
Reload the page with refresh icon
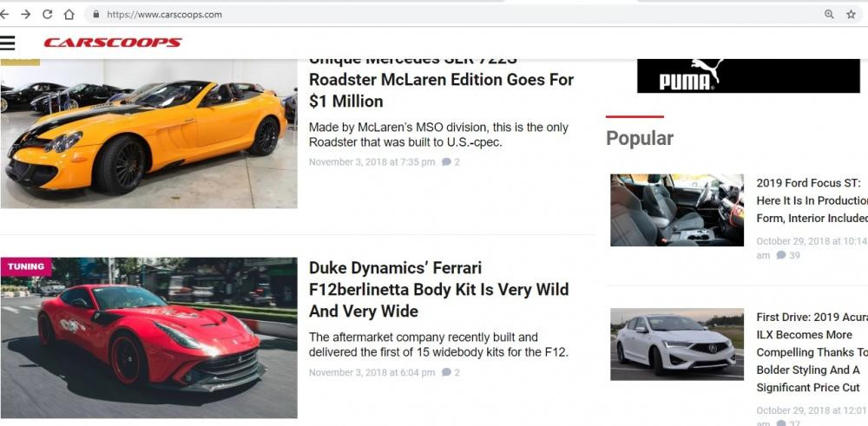47,14
